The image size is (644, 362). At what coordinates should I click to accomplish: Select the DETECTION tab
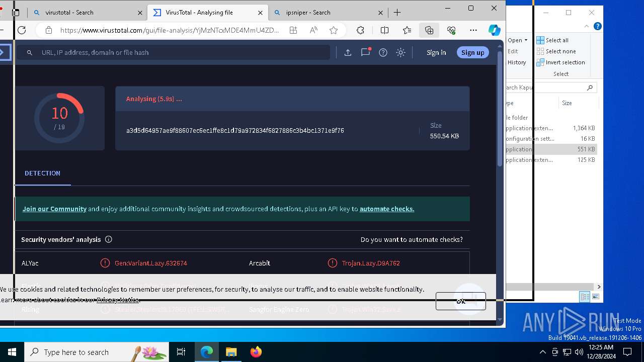(x=42, y=173)
